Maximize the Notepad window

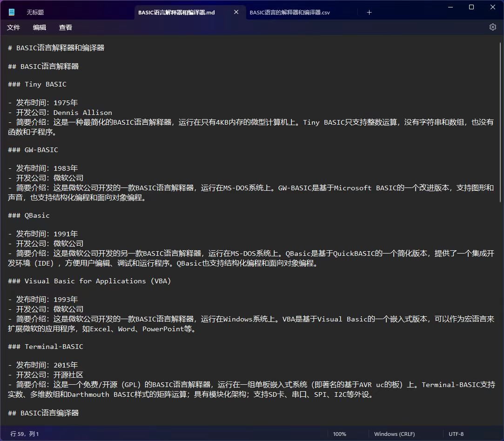point(471,7)
